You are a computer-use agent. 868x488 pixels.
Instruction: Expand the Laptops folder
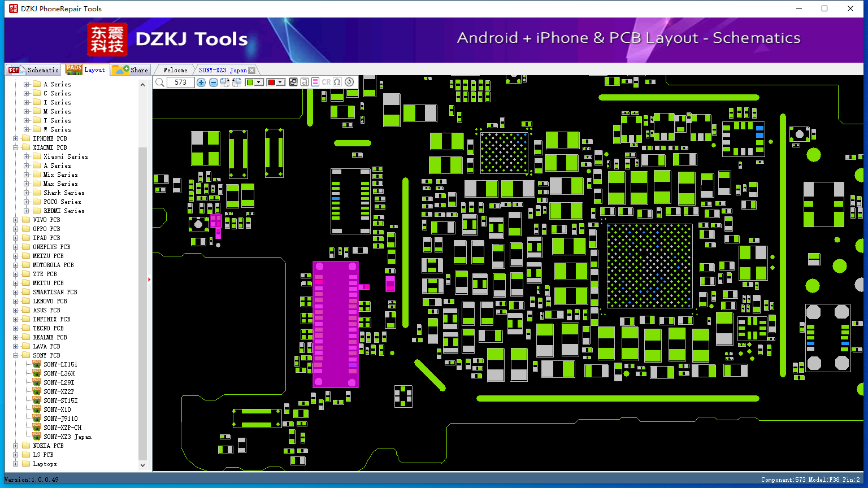click(16, 464)
